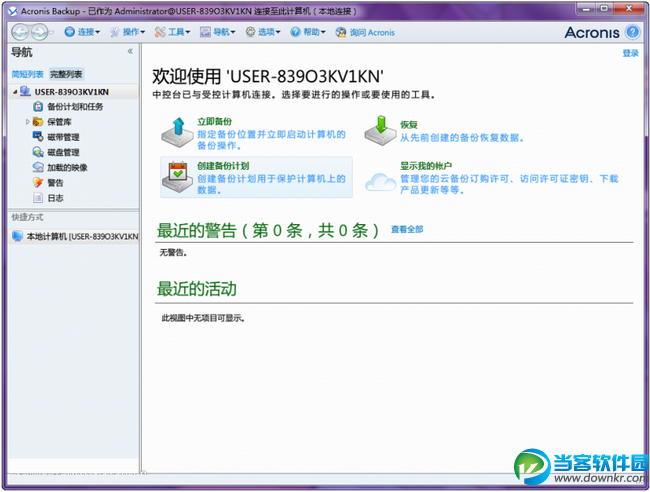Open the navigation history dropdown arrow

pos(52,32)
